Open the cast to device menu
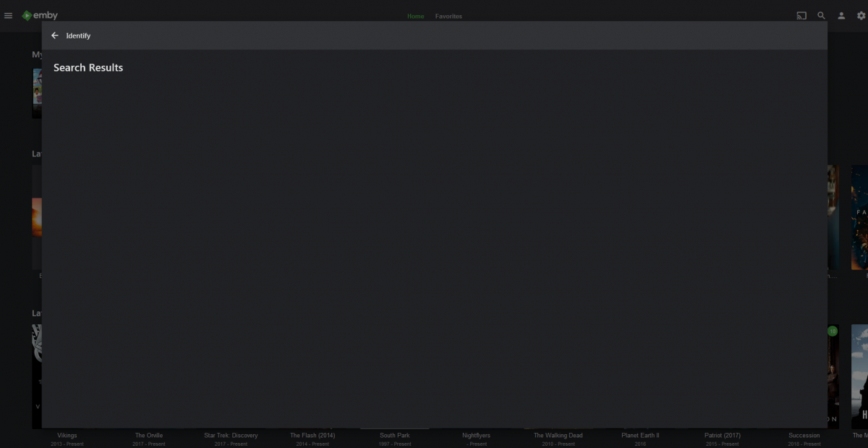The width and height of the screenshot is (868, 448). click(801, 15)
